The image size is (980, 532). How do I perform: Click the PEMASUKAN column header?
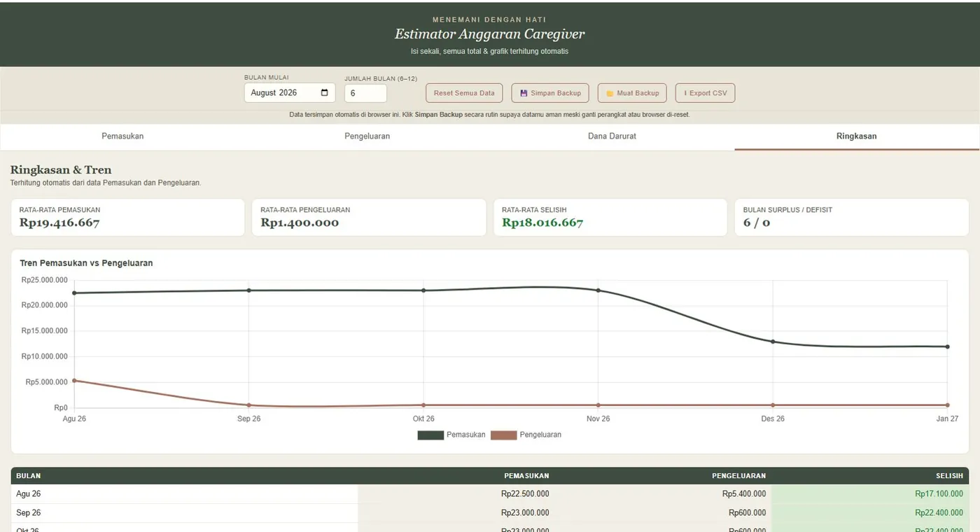tap(526, 476)
